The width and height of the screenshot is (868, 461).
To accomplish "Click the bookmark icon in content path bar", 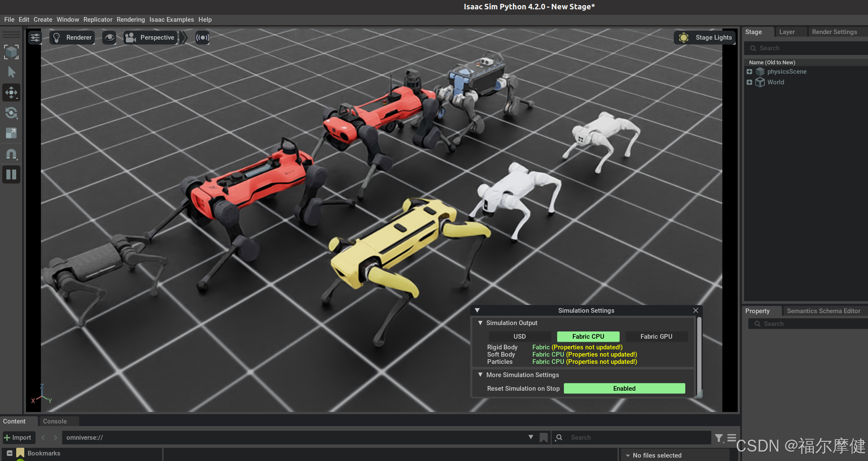I will [x=543, y=438].
